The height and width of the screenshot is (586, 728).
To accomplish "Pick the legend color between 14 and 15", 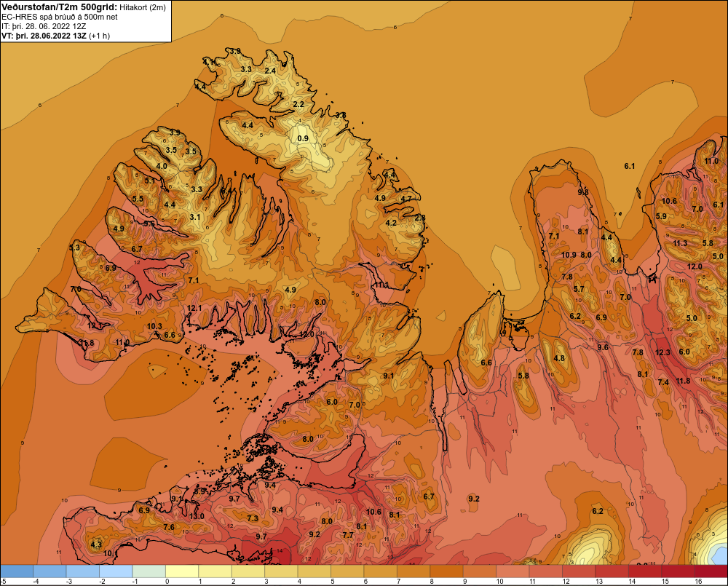I will [645, 571].
